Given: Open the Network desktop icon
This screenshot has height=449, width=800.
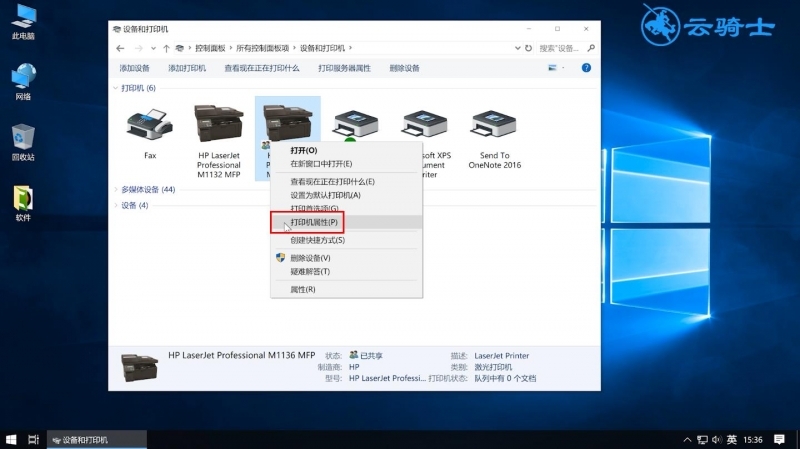Looking at the screenshot, I should point(23,82).
